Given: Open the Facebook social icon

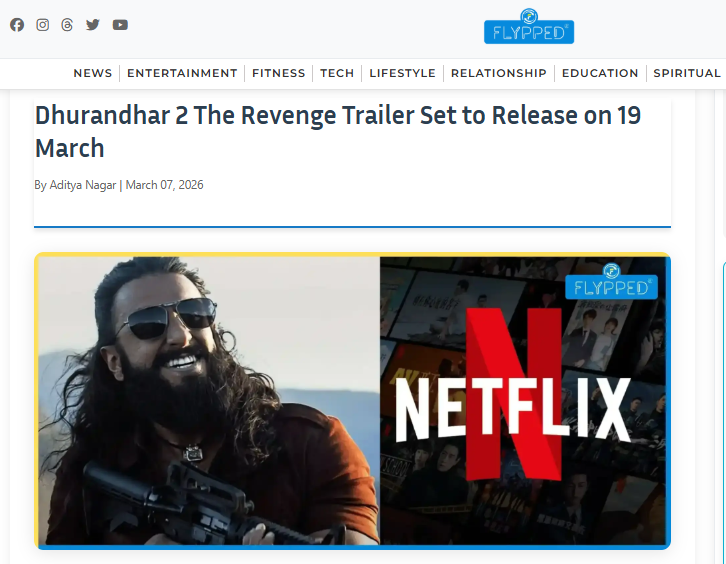Looking at the screenshot, I should [17, 25].
